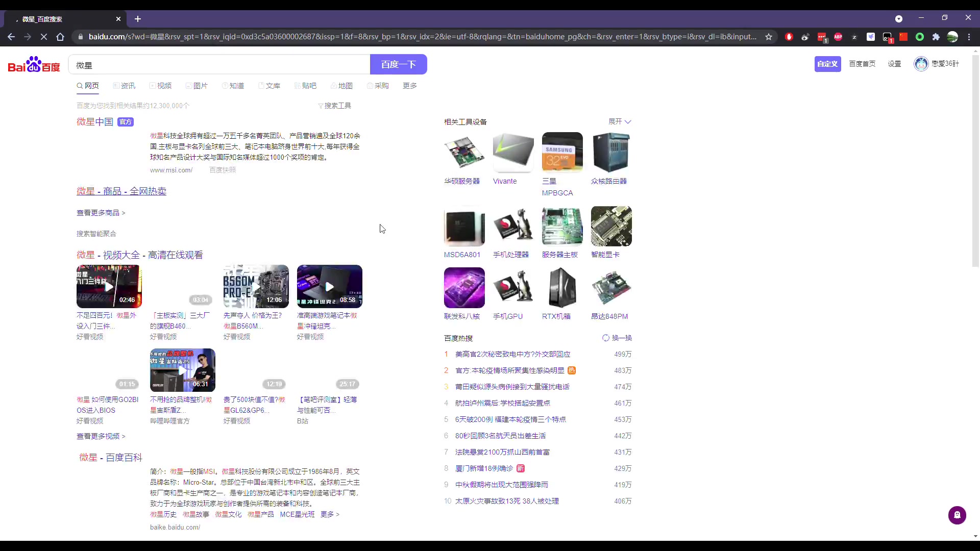Switch to 视频 tab
980x551 pixels.
[160, 86]
